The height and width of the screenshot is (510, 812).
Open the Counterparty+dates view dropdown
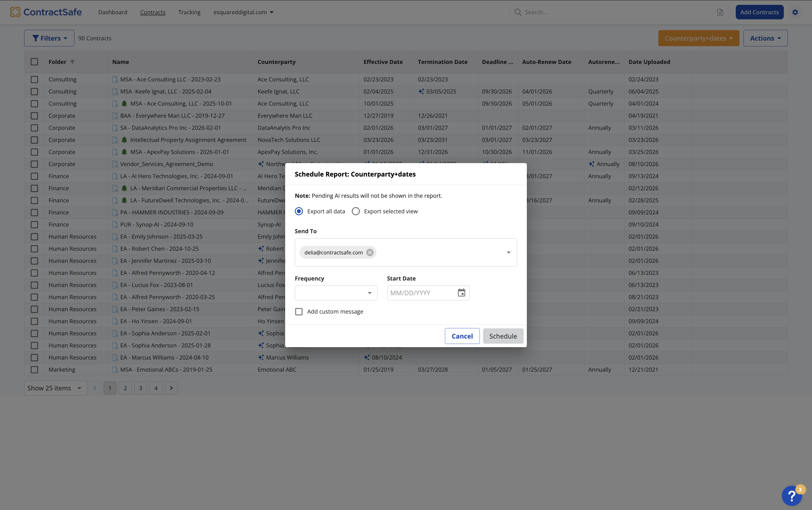pos(699,38)
